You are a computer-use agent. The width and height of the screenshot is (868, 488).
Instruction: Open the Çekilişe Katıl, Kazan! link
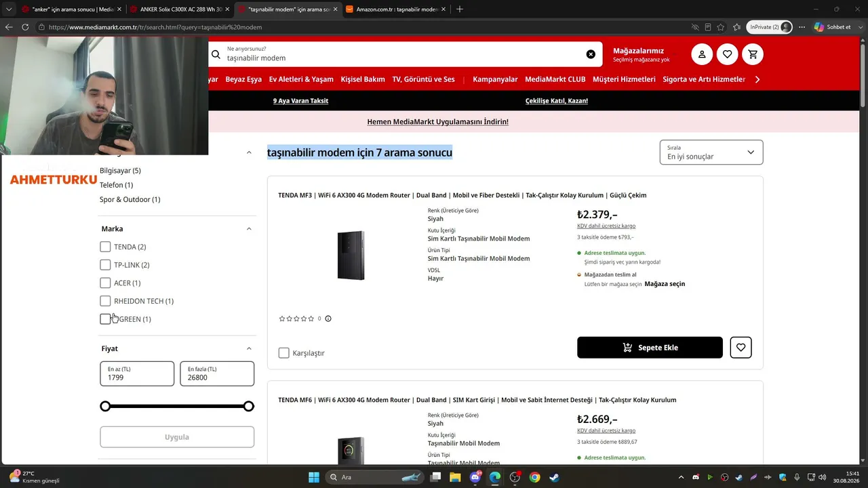coord(557,101)
